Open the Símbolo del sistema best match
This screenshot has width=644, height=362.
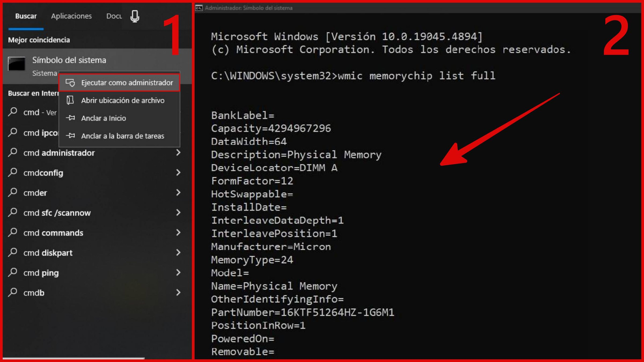click(x=97, y=66)
